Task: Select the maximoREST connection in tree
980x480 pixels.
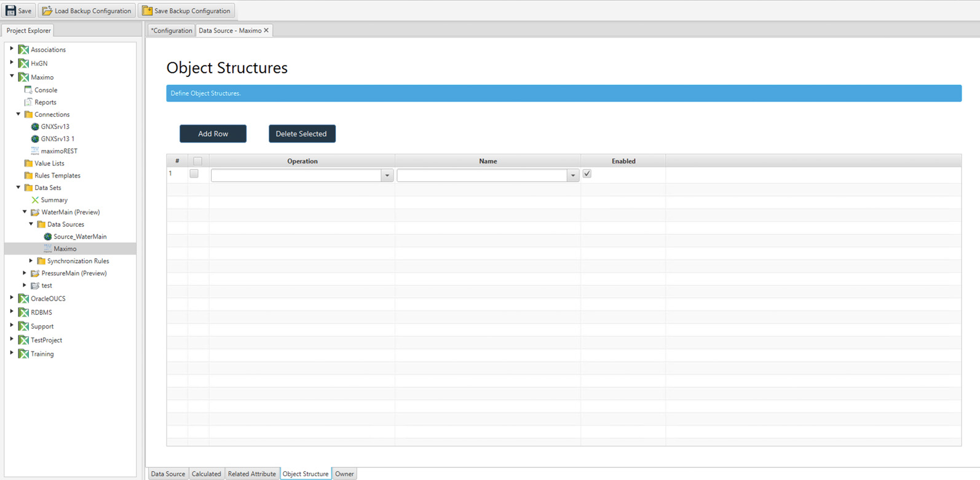Action: click(x=59, y=151)
